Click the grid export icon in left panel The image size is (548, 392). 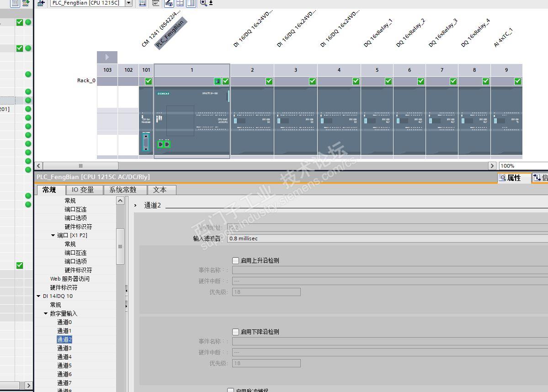(x=26, y=3)
